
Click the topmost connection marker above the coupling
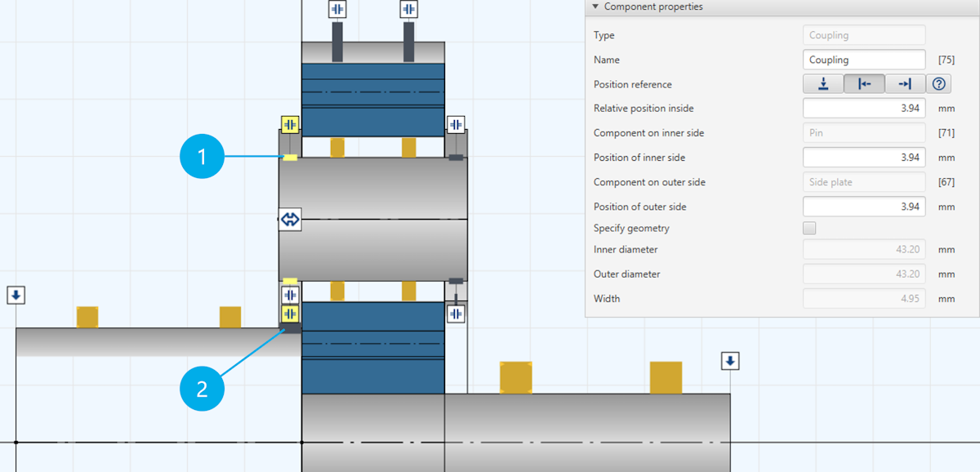(x=337, y=9)
